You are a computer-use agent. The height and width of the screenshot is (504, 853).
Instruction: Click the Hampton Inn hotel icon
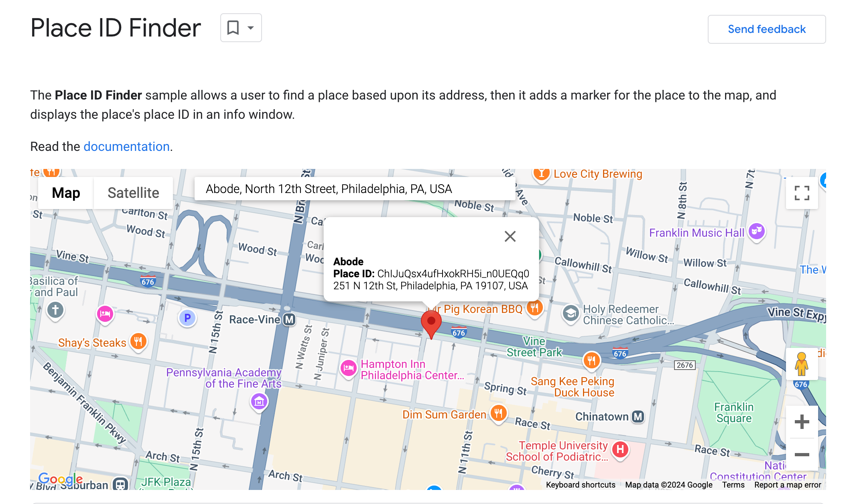click(348, 368)
